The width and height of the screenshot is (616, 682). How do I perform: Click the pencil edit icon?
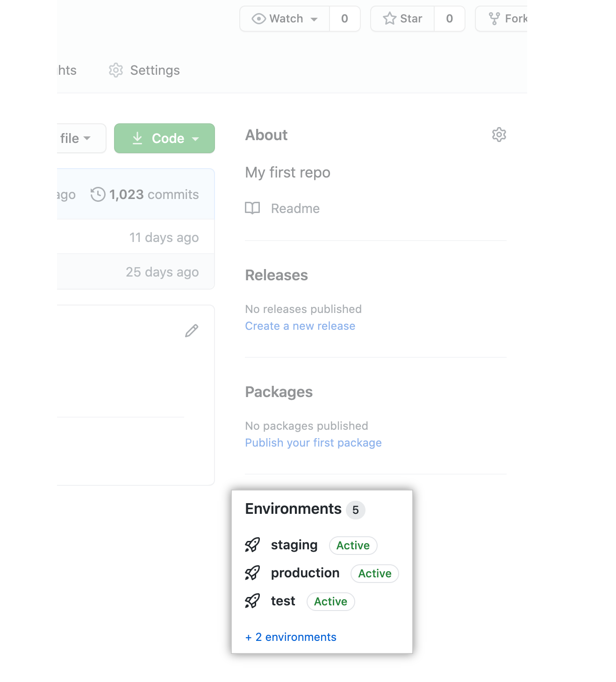192,331
